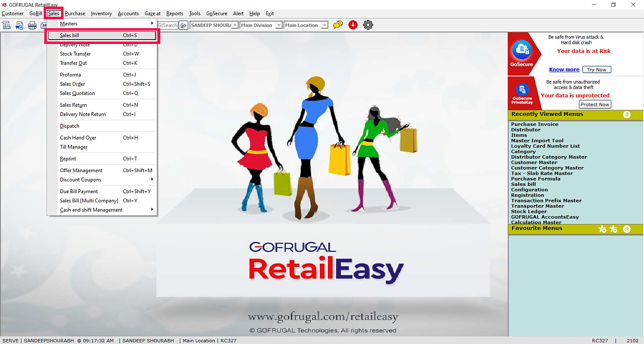Screen dimensions: 644x344
Task: Select Proforma in the Sales menu
Action: click(x=102, y=75)
